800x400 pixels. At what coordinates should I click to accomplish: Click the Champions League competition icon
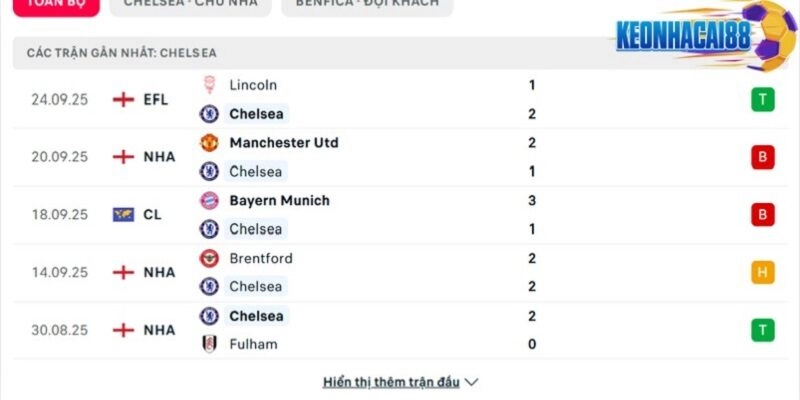124,214
